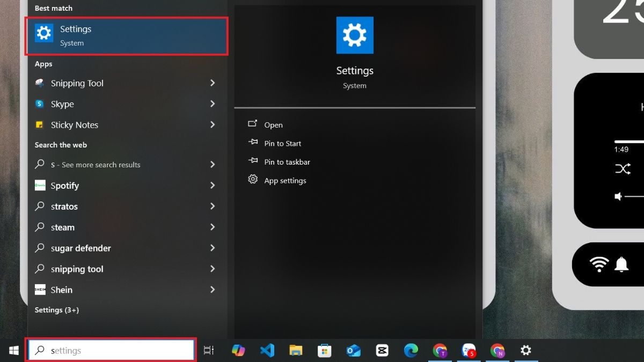Viewport: 644px width, 362px height.
Task: Select the 'sugar defender' suggestion text
Action: [80, 248]
